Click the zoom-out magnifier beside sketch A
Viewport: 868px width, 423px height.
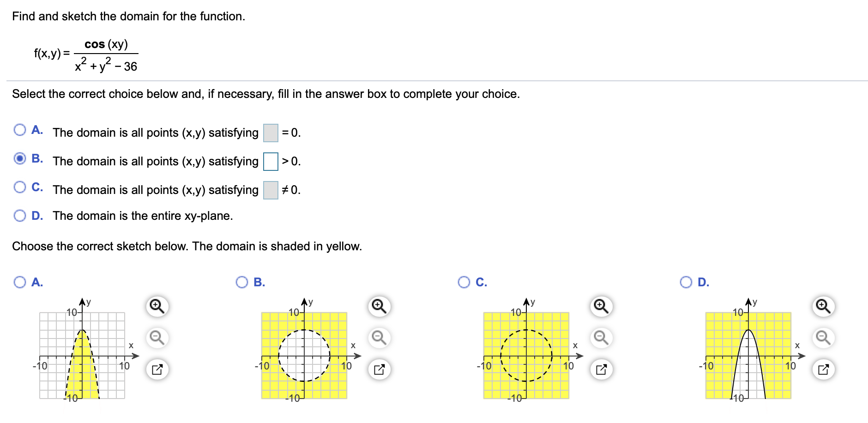point(157,338)
